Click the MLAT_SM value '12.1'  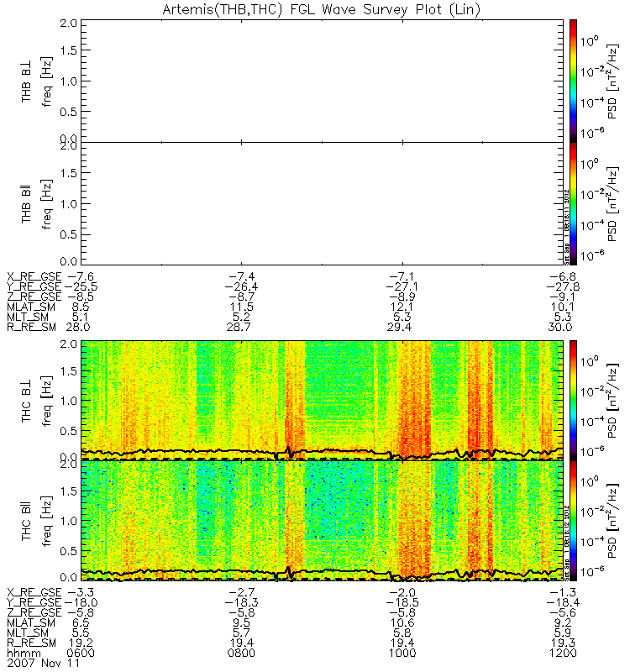point(402,307)
